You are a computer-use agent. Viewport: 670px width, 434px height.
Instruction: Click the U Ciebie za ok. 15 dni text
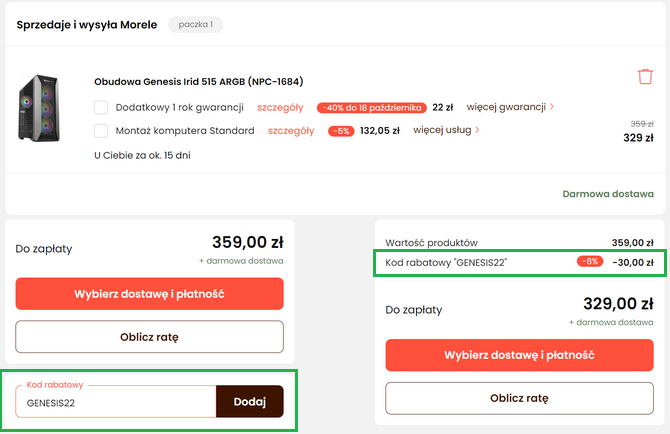[x=142, y=155]
